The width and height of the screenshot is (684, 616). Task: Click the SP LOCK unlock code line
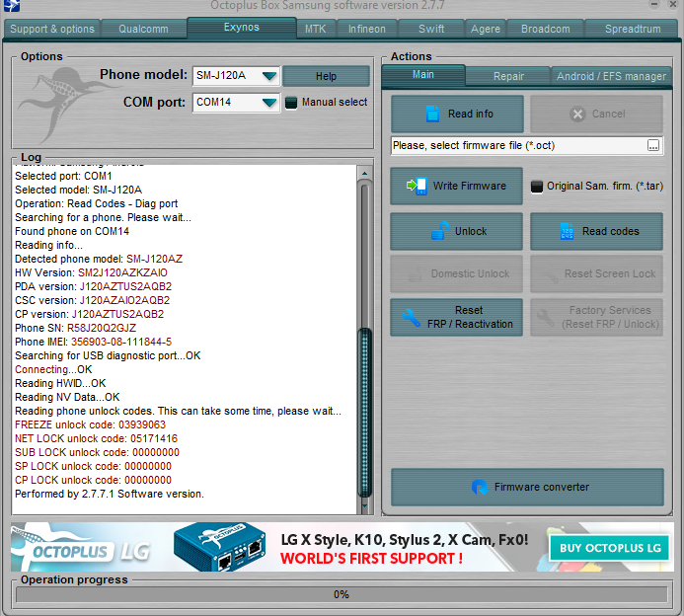point(94,466)
